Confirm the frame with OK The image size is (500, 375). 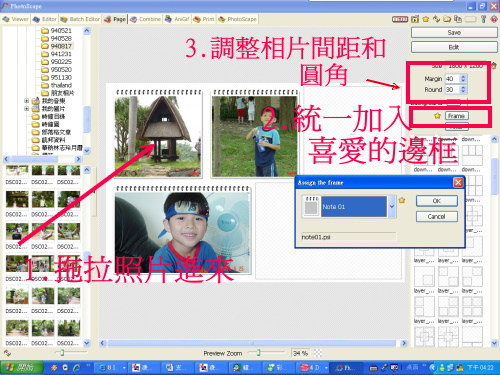[437, 201]
